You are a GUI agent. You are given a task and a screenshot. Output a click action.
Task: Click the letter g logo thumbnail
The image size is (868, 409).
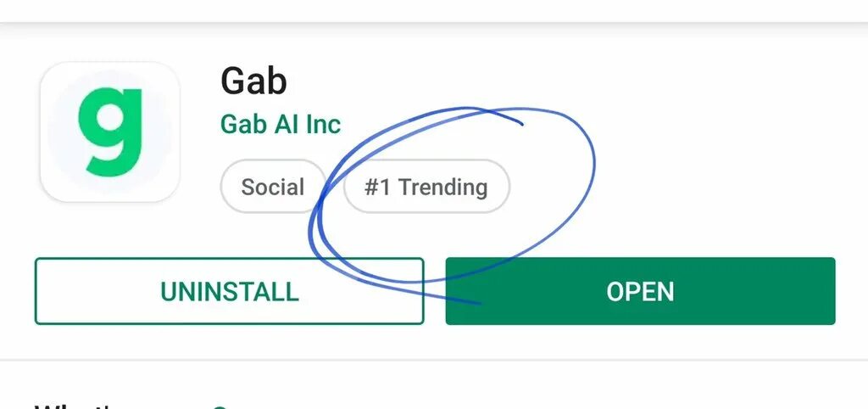110,132
